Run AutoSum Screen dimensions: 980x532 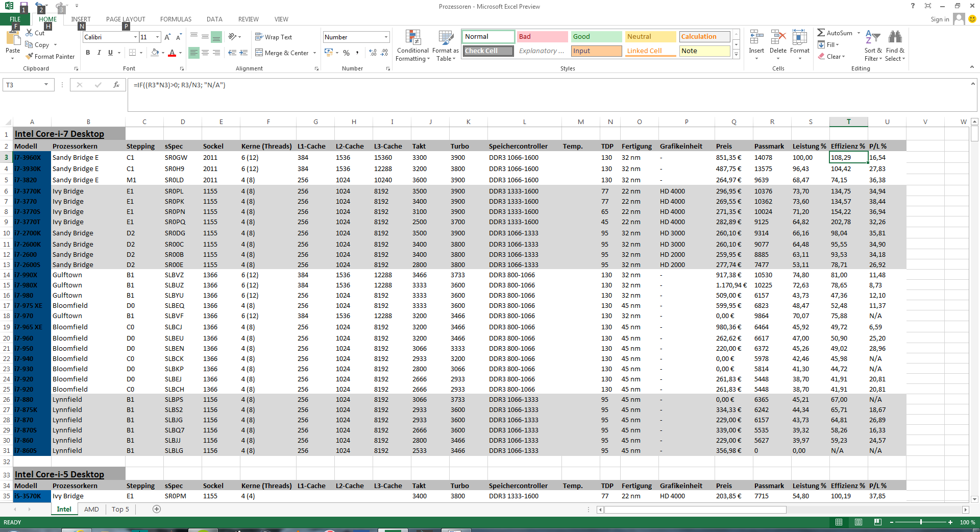coord(835,33)
